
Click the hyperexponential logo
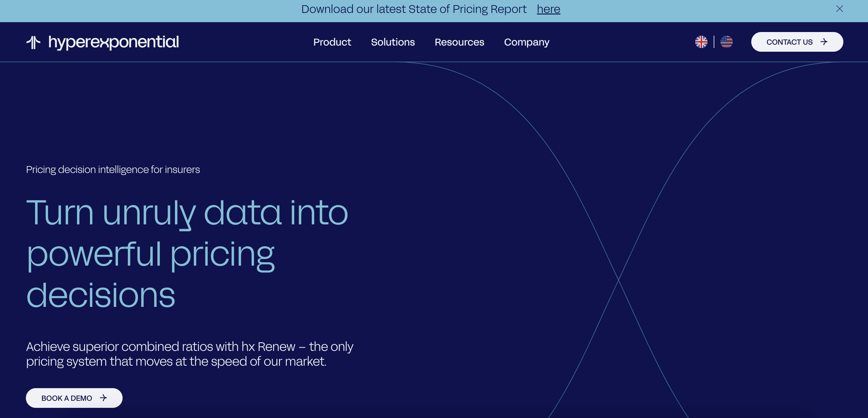pos(103,42)
